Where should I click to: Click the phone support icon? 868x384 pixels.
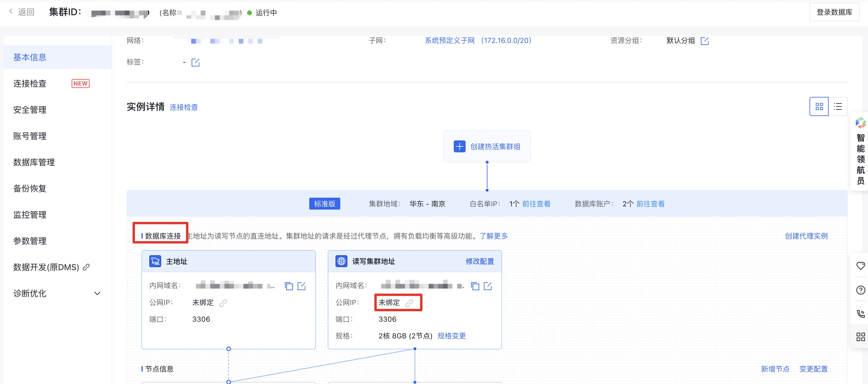tap(861, 314)
